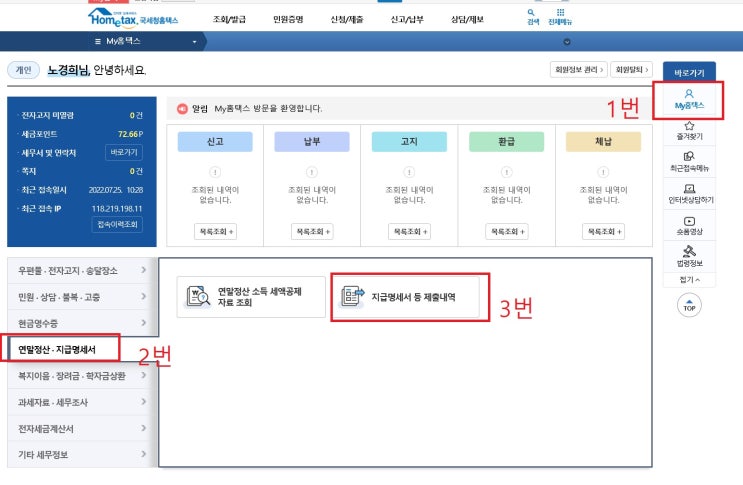Open the 신청/제출 top menu

pyautogui.click(x=347, y=19)
